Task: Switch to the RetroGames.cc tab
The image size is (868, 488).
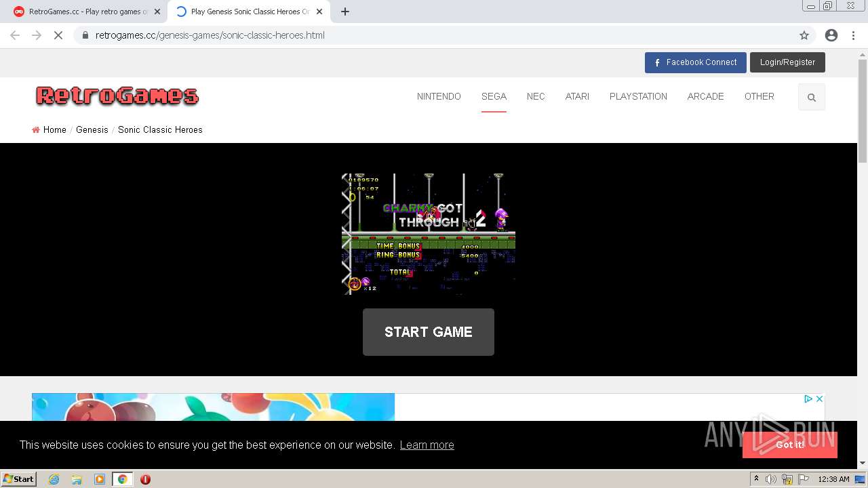Action: coord(87,12)
